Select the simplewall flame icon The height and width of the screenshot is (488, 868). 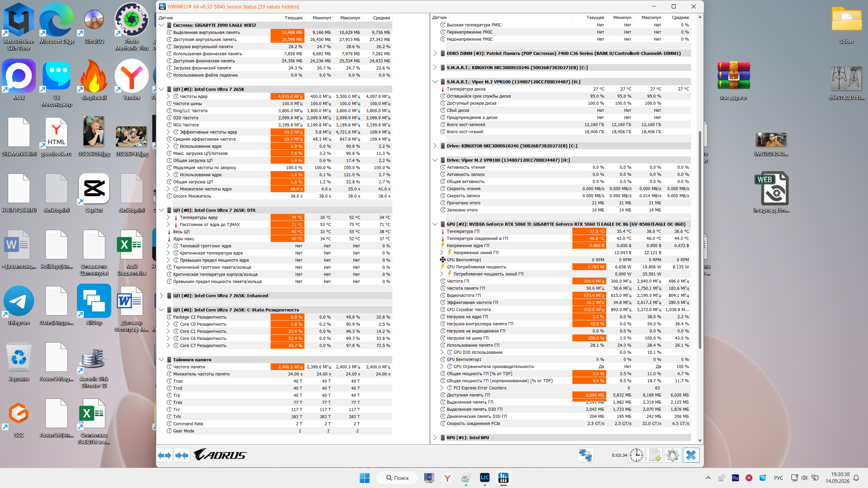94,80
